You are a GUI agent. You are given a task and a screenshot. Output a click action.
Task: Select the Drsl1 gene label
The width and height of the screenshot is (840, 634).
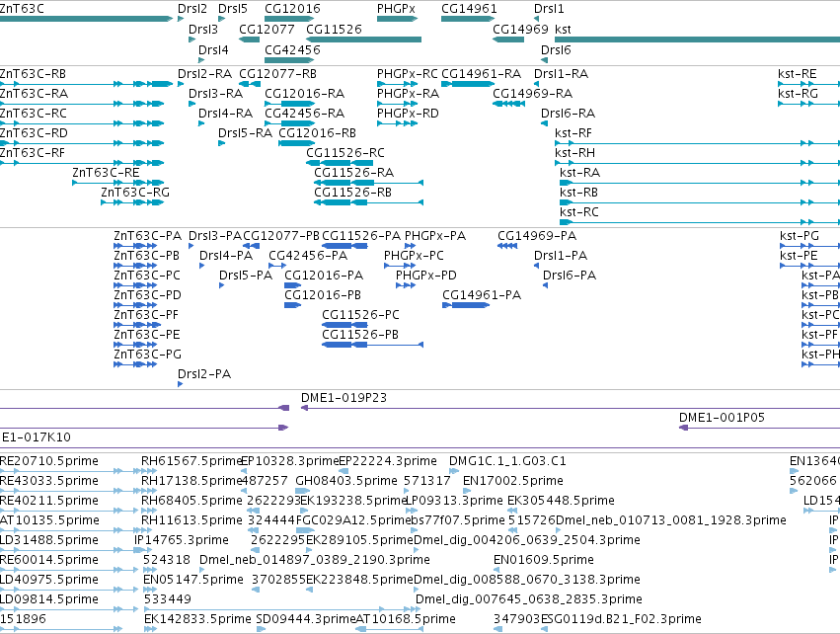[549, 9]
